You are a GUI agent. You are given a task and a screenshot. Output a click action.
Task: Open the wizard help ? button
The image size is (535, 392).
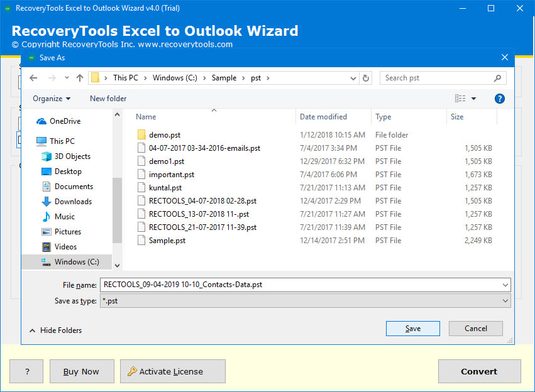[26, 371]
